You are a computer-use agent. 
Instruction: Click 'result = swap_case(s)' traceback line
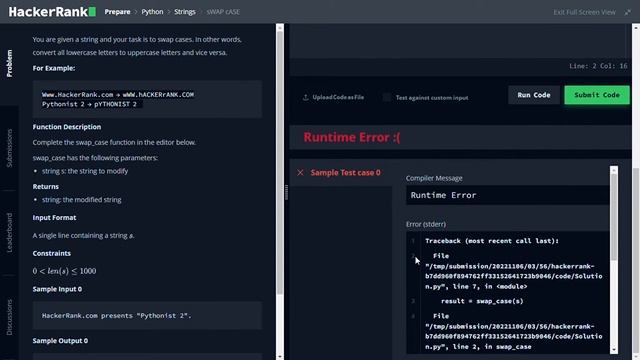click(x=482, y=301)
